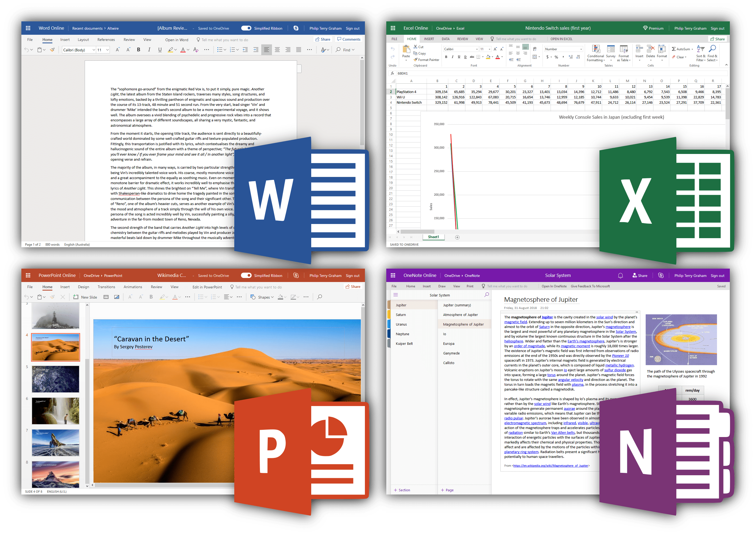The image size is (756, 537).
Task: Add a new Section in OneNote
Action: (402, 490)
